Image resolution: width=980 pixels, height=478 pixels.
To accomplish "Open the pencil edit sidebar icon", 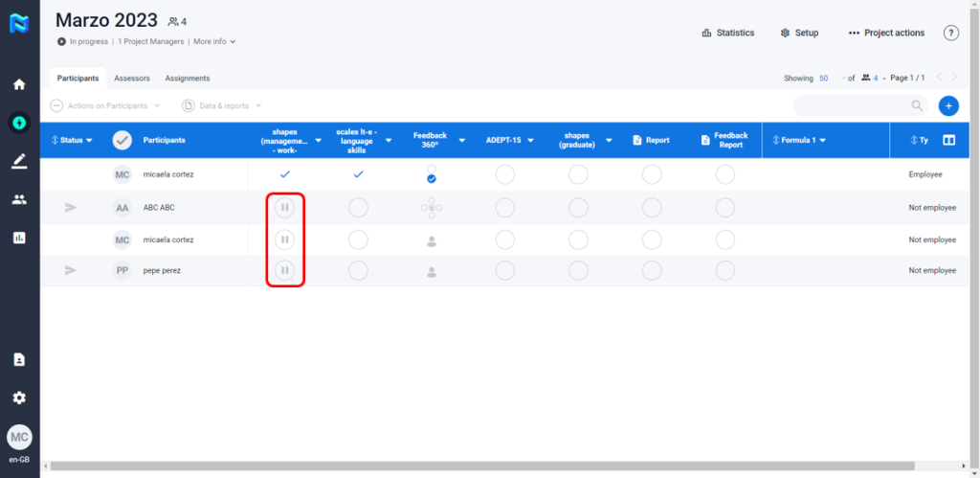I will point(19,161).
